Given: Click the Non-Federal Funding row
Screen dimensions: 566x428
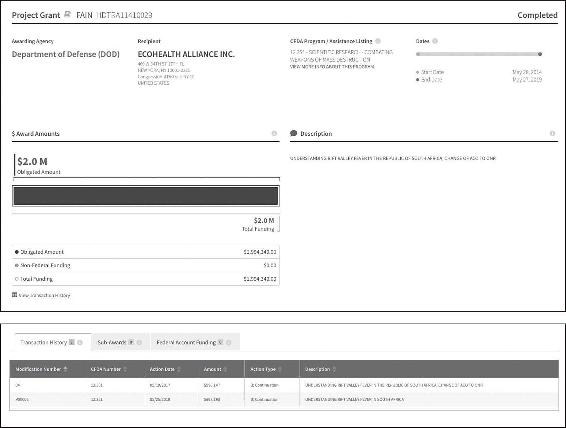Looking at the screenshot, I should [x=145, y=265].
